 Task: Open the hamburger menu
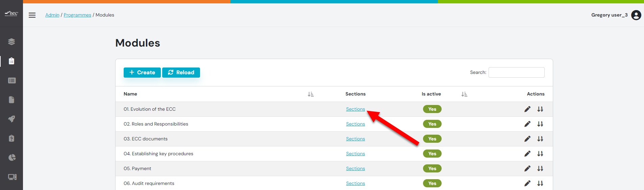pos(32,15)
